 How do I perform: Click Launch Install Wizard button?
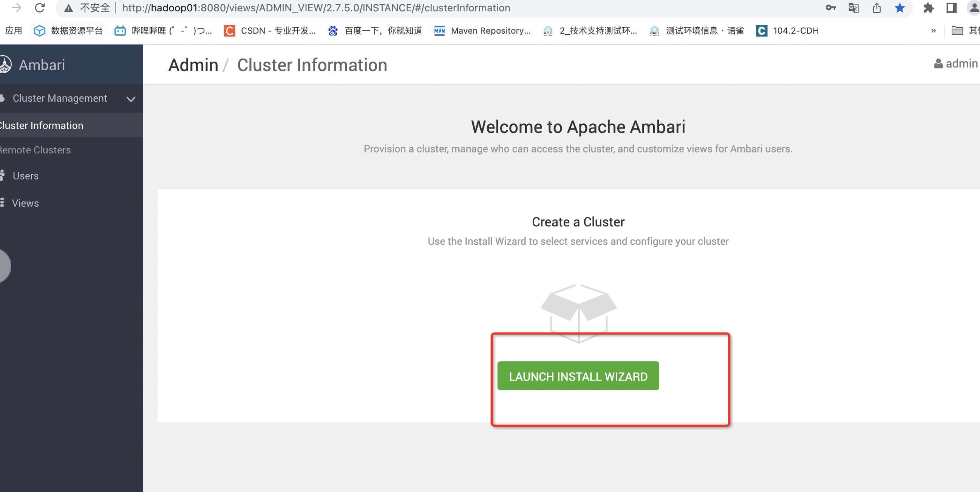point(578,376)
